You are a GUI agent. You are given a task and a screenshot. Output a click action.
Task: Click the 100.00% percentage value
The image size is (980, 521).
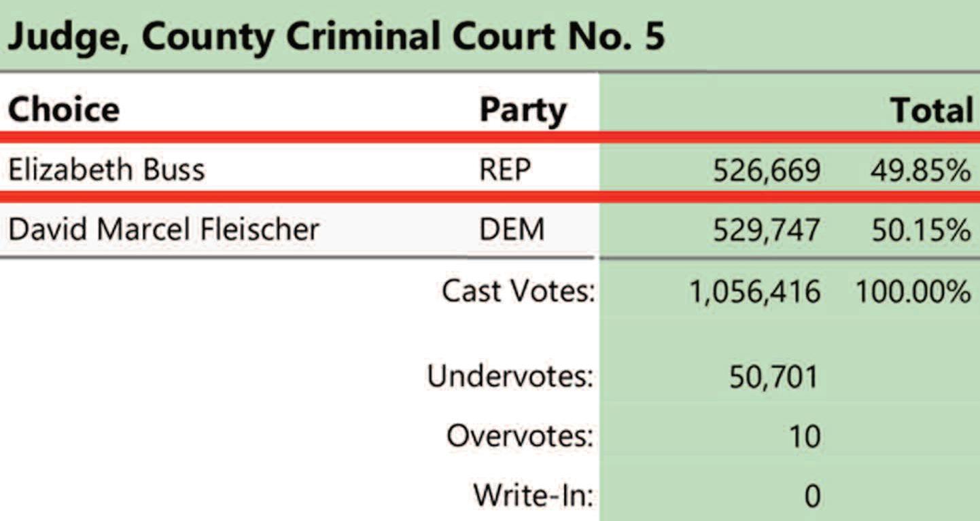pos(913,292)
